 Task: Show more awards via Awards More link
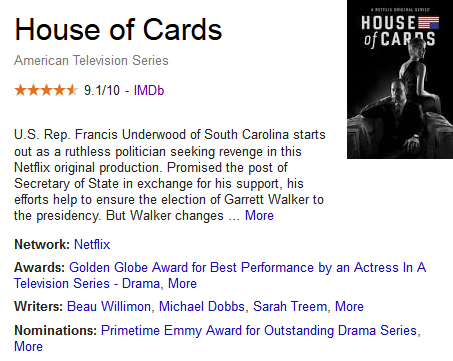182,284
